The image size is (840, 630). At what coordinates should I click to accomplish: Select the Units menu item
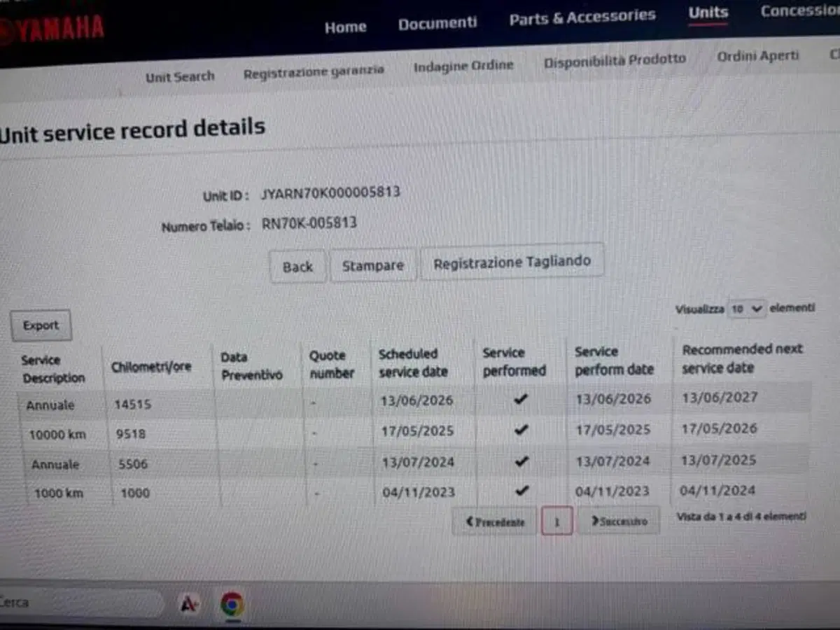point(708,13)
